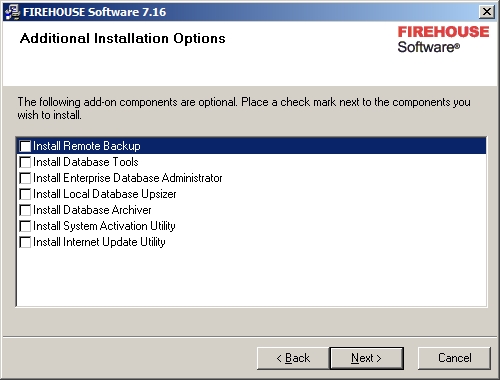Tick the Install Database Archiver checkbox

[x=25, y=210]
